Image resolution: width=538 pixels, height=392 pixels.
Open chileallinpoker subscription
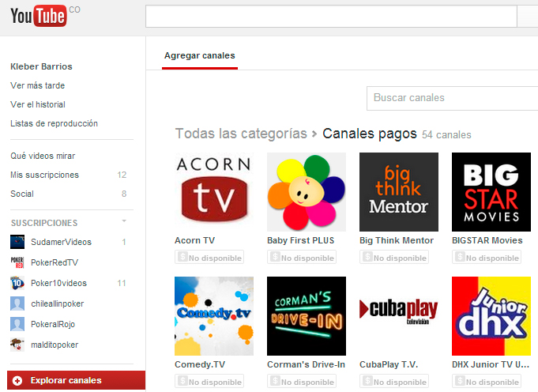pyautogui.click(x=58, y=303)
